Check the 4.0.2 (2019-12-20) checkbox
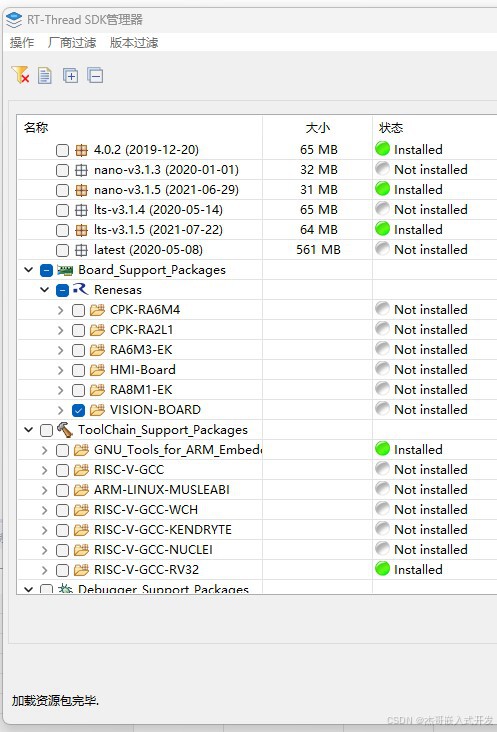This screenshot has height=732, width=497. point(62,150)
